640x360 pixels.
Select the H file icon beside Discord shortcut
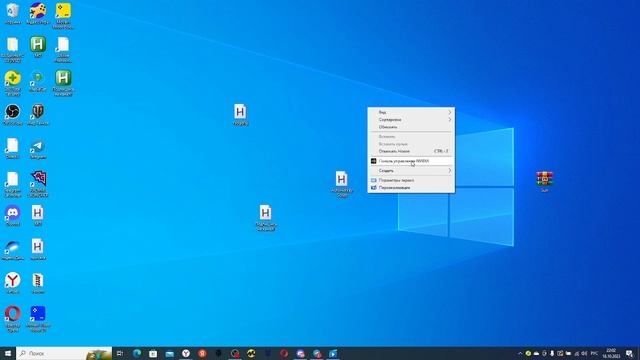pos(38,216)
